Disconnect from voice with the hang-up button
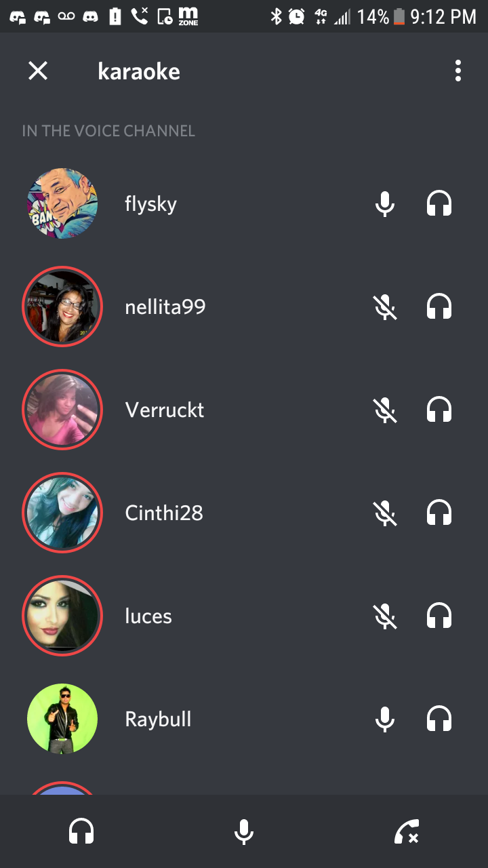488x868 pixels. (407, 831)
